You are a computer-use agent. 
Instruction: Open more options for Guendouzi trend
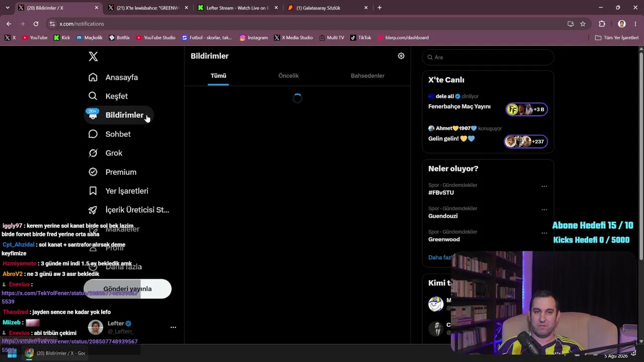coord(544,210)
